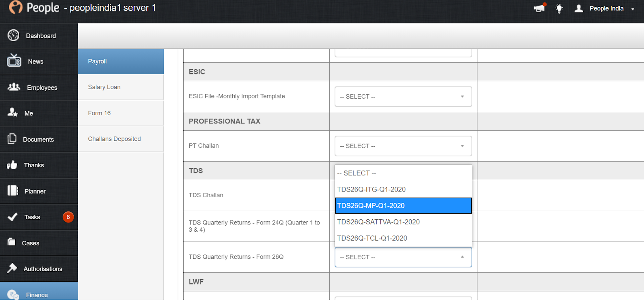Collapse the TDS Form 26Q dropdown
The height and width of the screenshot is (307, 644).
tap(403, 257)
